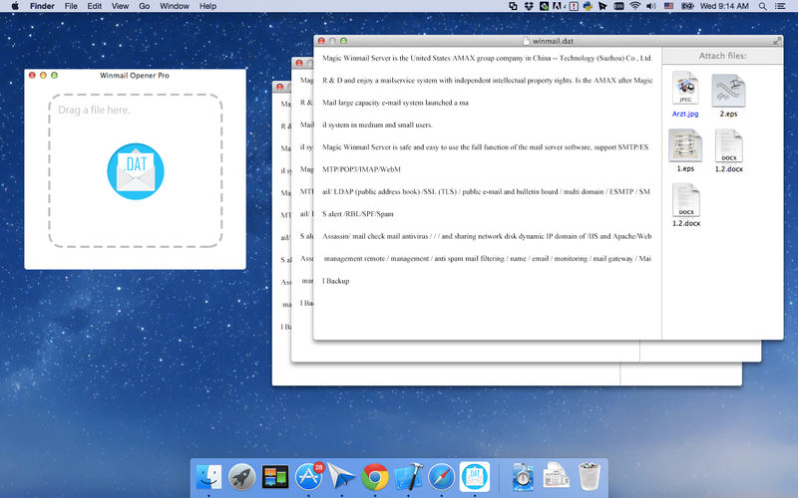This screenshot has width=798, height=498.
Task: Click the line starting 'ail/ LDAP (public address book)'
Action: (x=486, y=192)
